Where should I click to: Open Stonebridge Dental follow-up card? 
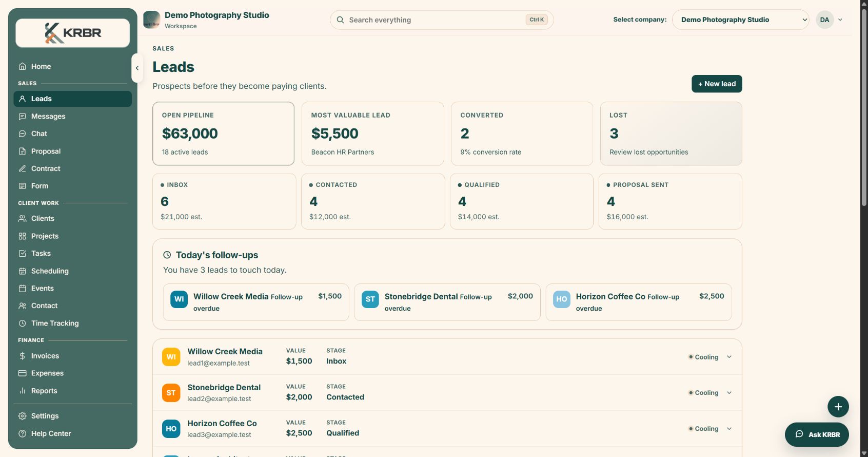447,302
